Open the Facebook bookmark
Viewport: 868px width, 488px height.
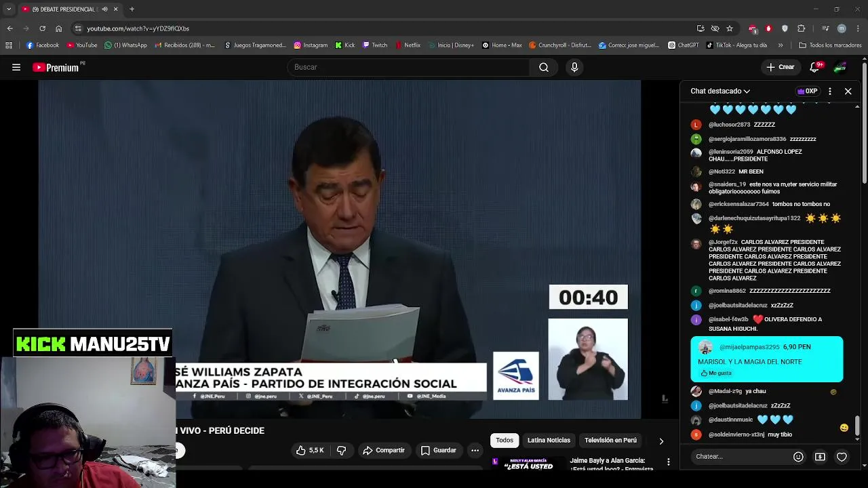[42, 45]
